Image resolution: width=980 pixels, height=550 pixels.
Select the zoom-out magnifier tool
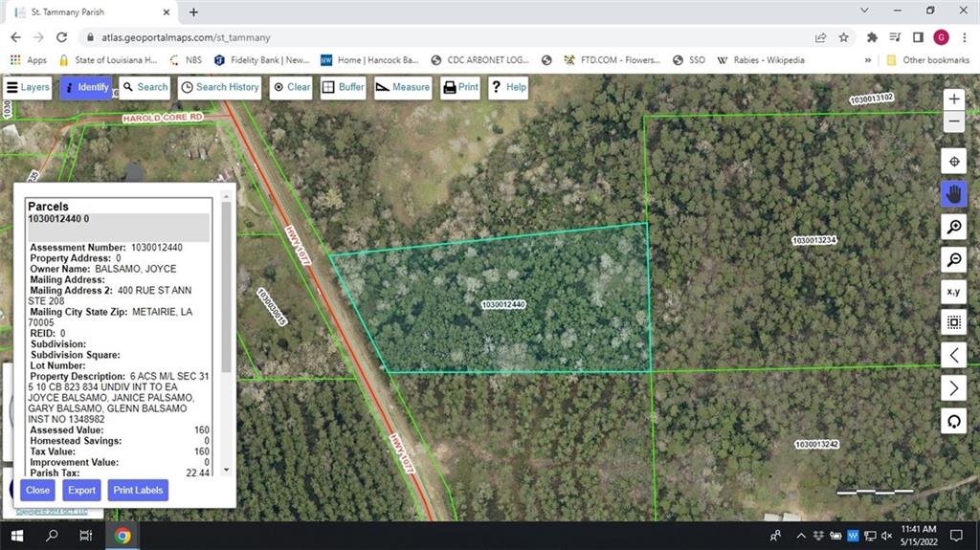point(954,259)
